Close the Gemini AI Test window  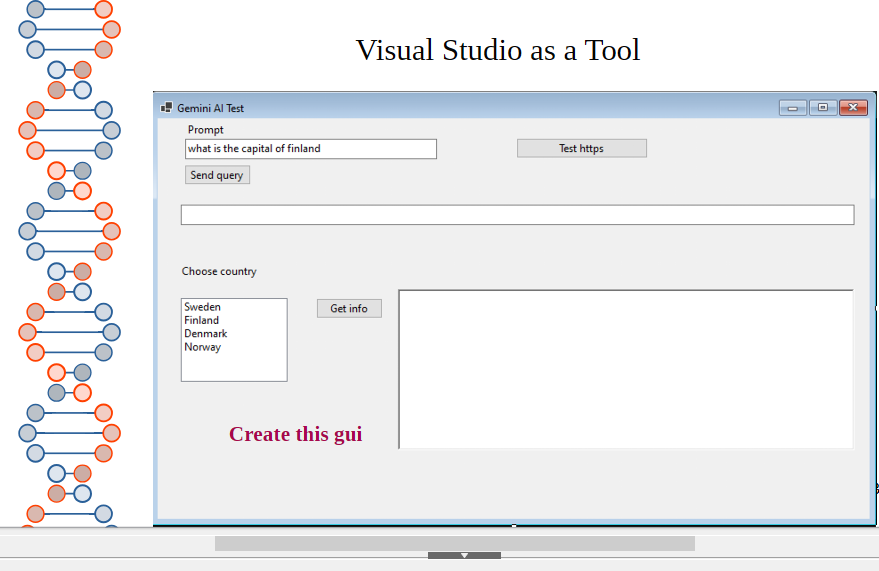pos(853,108)
